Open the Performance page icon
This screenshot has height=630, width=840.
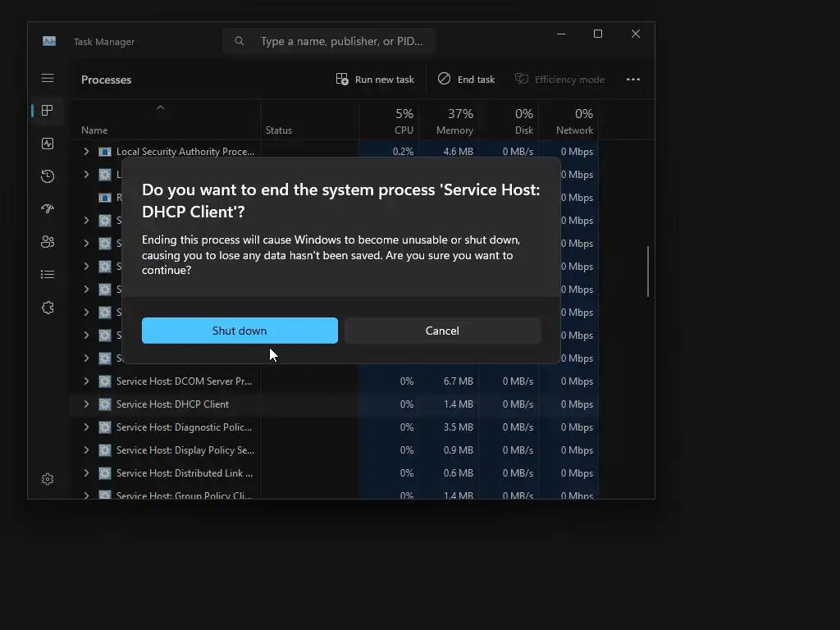[x=48, y=144]
